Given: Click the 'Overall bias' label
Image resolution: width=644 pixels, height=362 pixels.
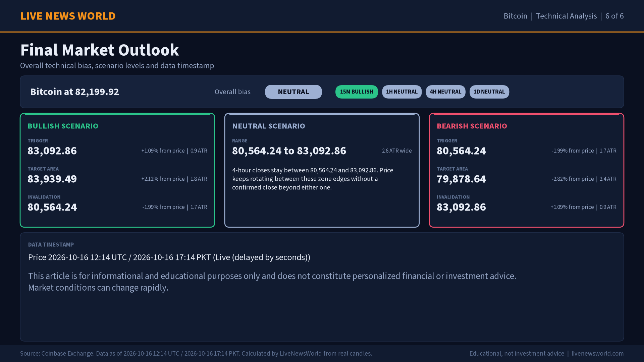Looking at the screenshot, I should (x=232, y=92).
